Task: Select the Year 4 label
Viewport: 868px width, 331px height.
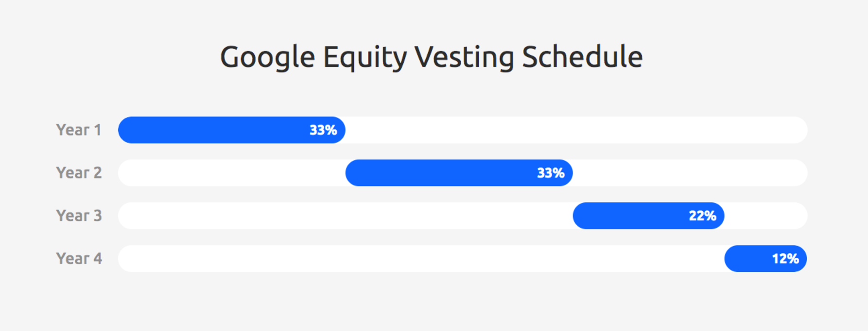Action: [79, 258]
